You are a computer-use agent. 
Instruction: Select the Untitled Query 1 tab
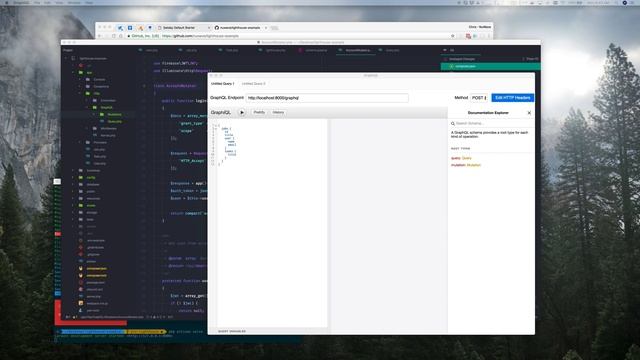222,84
